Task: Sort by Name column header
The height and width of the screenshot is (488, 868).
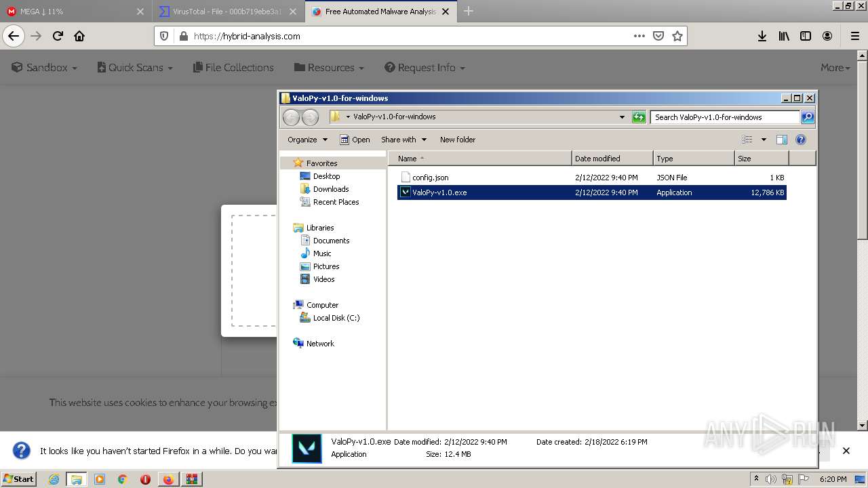Action: pyautogui.click(x=480, y=159)
